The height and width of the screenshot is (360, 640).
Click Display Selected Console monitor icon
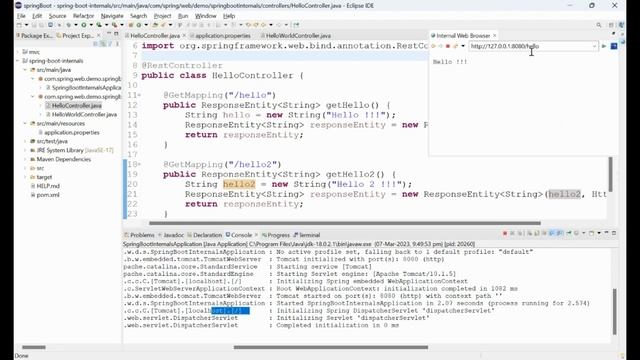(x=576, y=233)
